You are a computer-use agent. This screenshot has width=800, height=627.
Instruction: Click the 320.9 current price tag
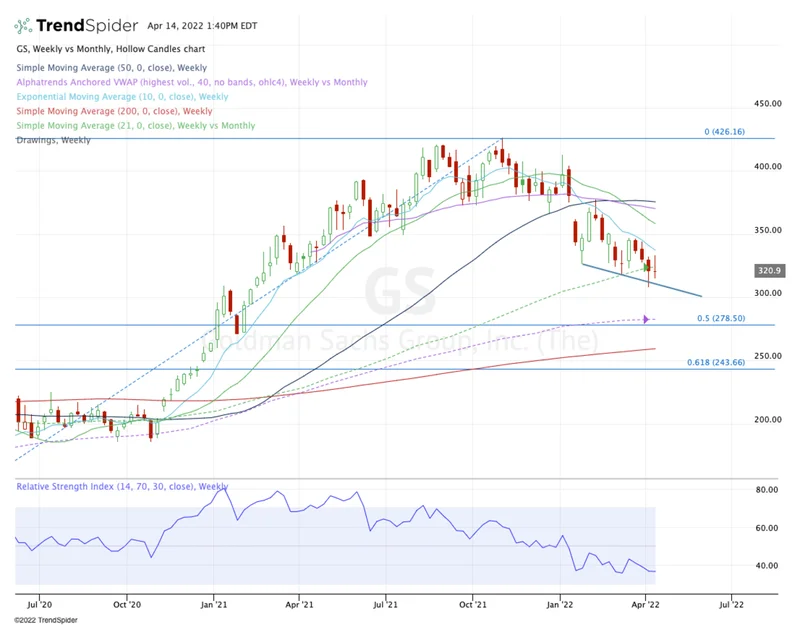click(x=768, y=270)
